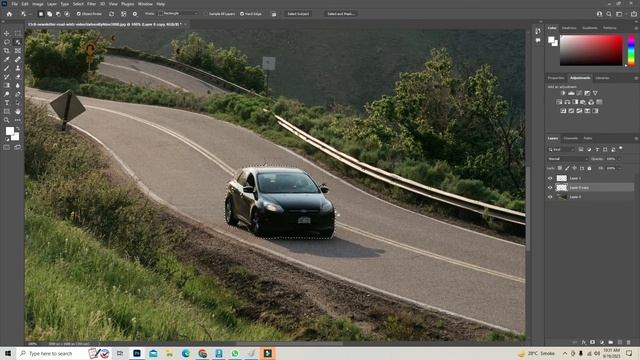Toggle Sample All Layers checkbox
The width and height of the screenshot is (640, 360).
coord(206,14)
